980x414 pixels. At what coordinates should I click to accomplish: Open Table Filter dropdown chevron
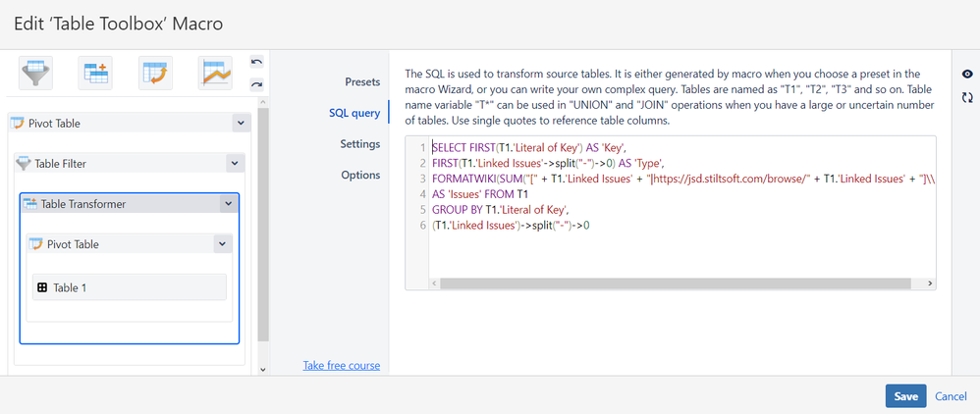point(235,164)
